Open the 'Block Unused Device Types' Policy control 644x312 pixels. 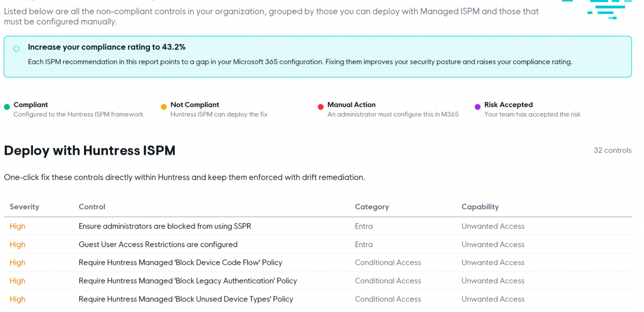(x=186, y=299)
